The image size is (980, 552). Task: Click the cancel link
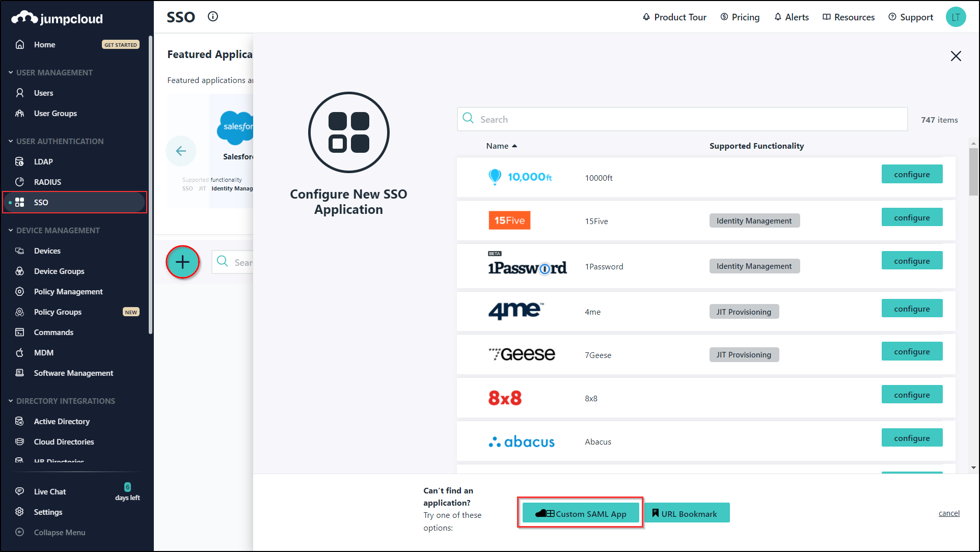(948, 513)
